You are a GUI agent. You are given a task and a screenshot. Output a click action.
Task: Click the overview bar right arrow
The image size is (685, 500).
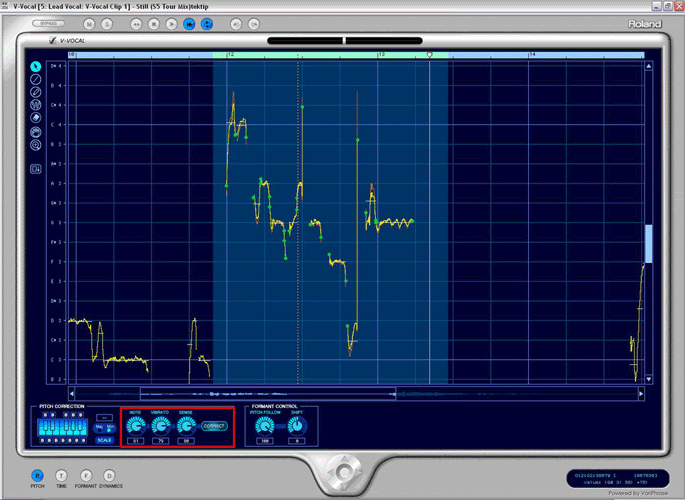click(x=641, y=393)
